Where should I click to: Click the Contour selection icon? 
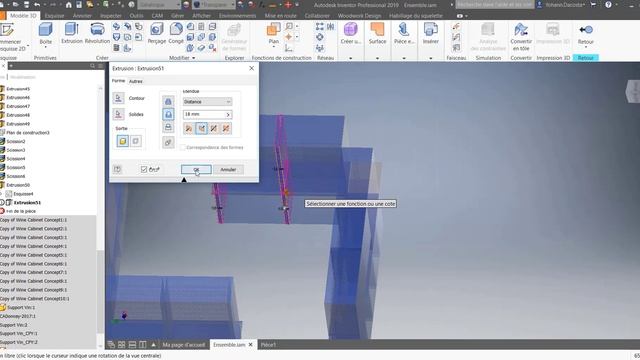pos(118,98)
